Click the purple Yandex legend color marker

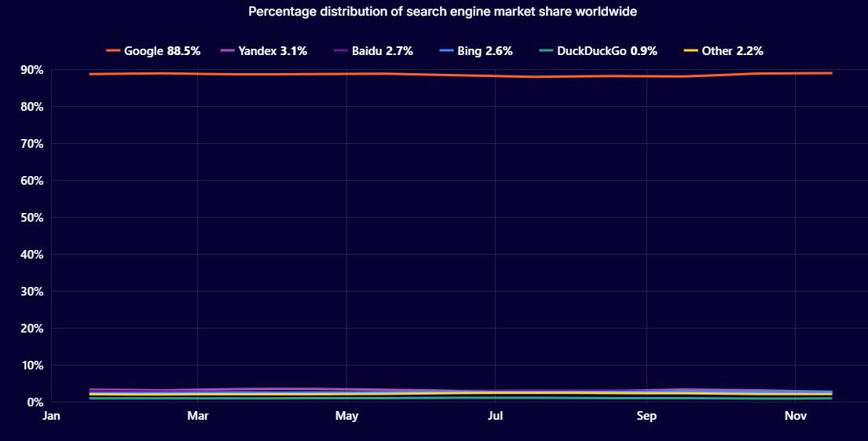(x=227, y=51)
